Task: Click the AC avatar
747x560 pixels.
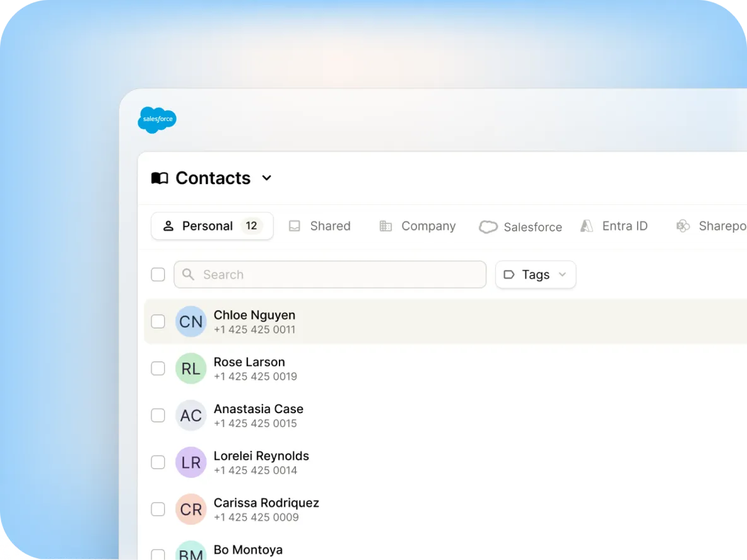Action: click(x=191, y=415)
